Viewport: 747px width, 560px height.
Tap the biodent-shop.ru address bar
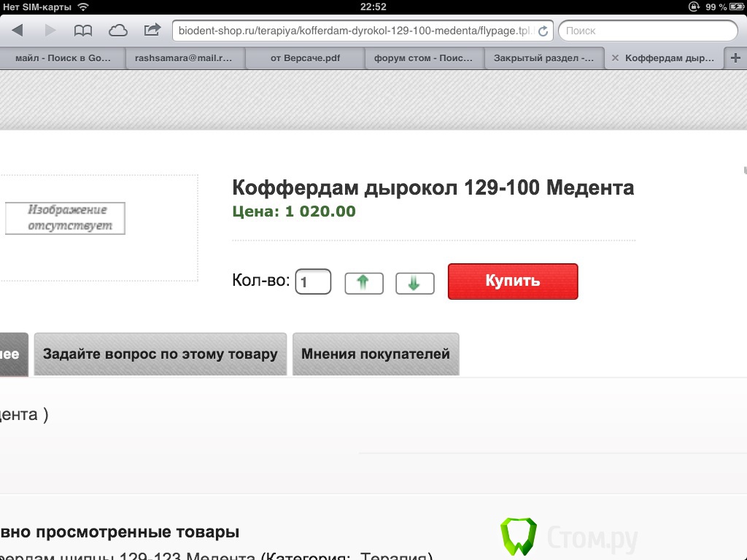pyautogui.click(x=354, y=31)
